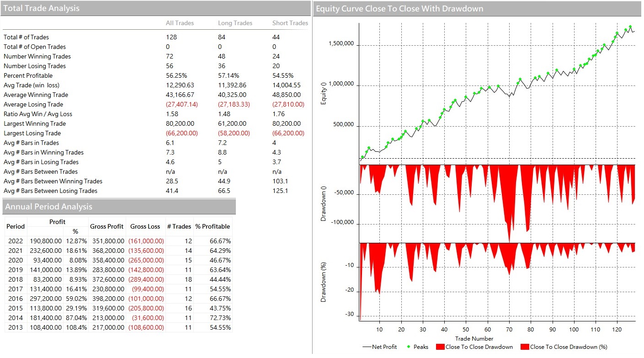The image size is (644, 358).
Task: Select the Period column header in annual table
Action: point(16,227)
